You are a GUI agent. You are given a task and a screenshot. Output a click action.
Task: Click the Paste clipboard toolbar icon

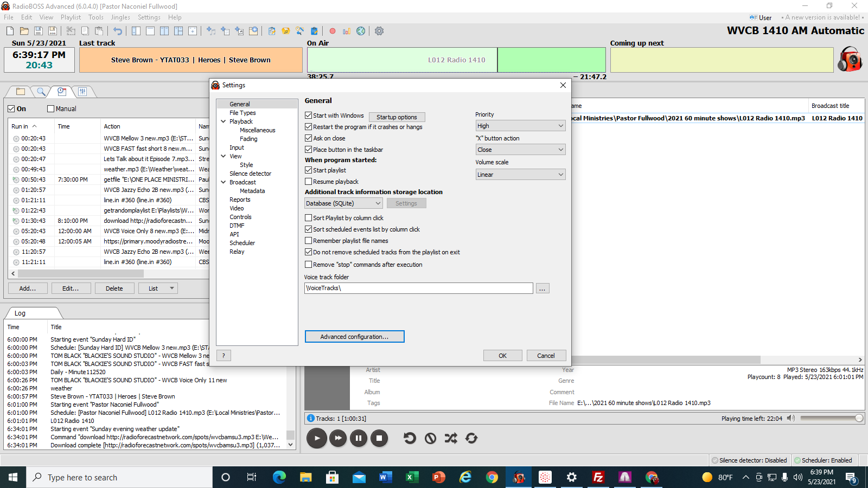point(99,31)
